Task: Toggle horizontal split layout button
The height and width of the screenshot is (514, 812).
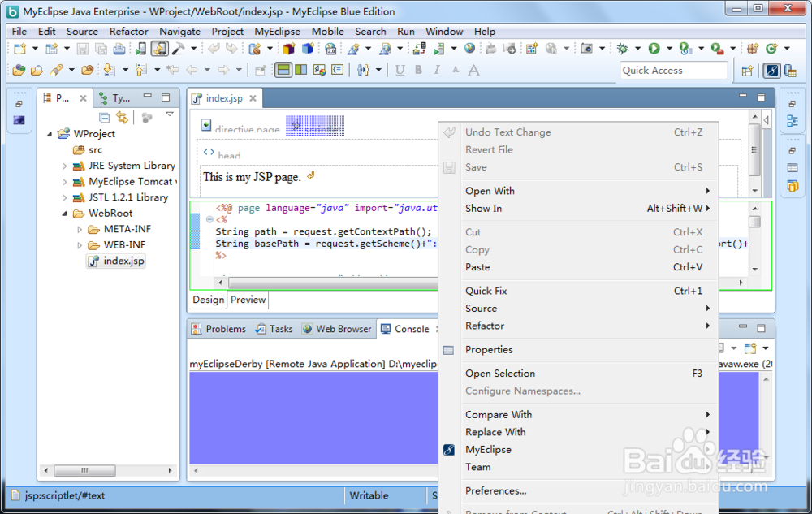Action: pos(283,70)
